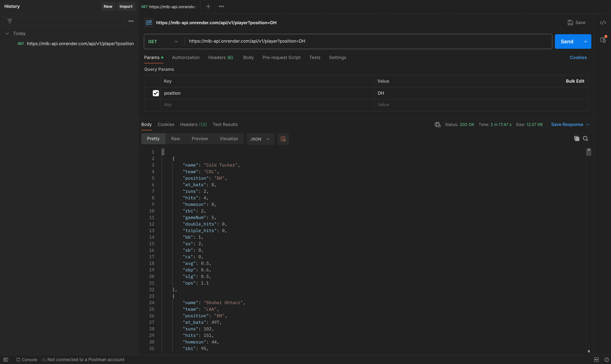The height and width of the screenshot is (364, 611).
Task: Open the two-pane layout icon
Action: [596, 360]
